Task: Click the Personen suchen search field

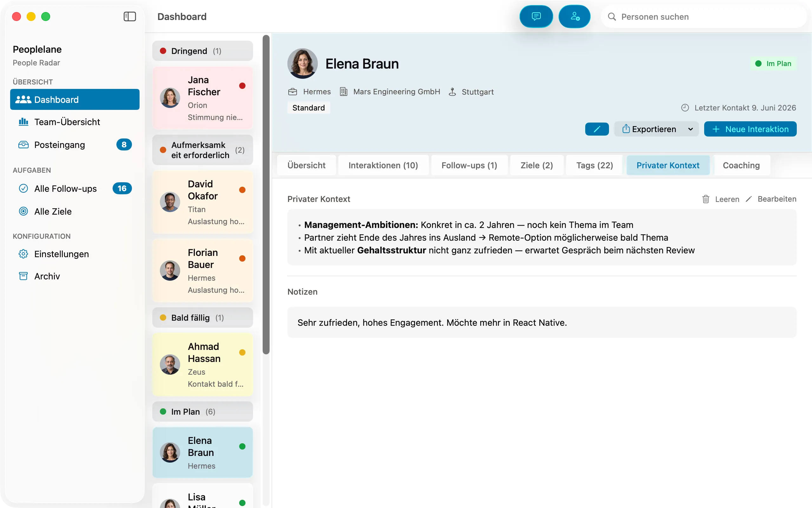Action: point(704,17)
